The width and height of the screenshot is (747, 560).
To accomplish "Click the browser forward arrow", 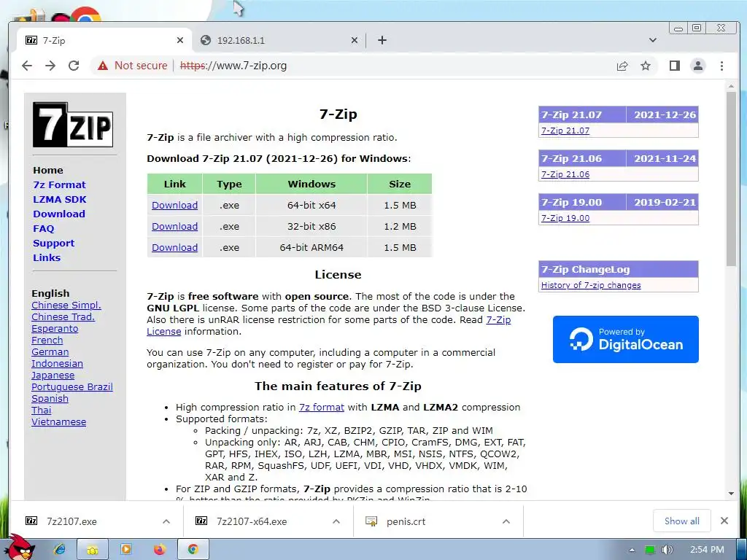I will click(50, 66).
